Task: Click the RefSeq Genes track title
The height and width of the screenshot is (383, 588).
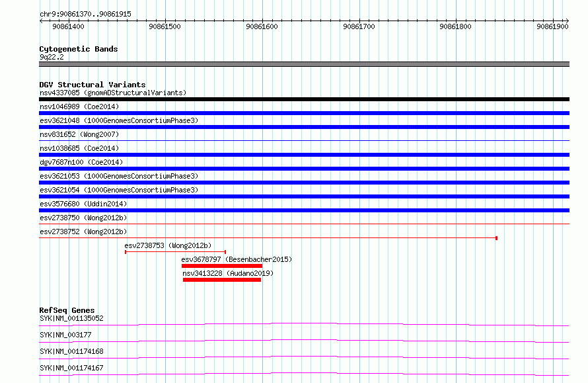Action: coord(67,310)
